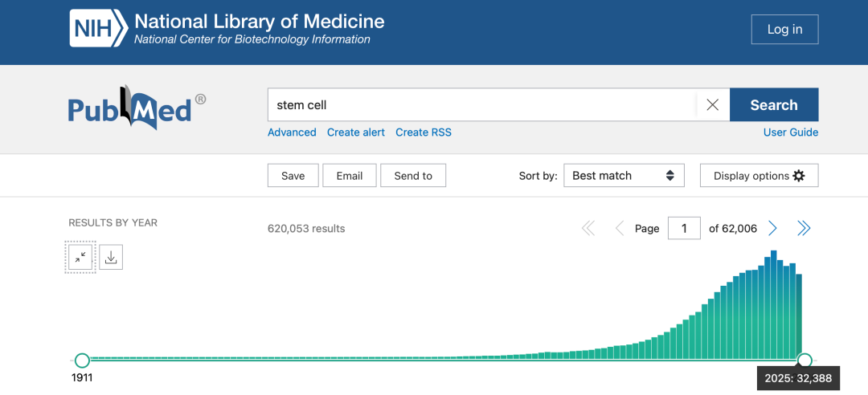Download the results by year CSV

(x=111, y=257)
